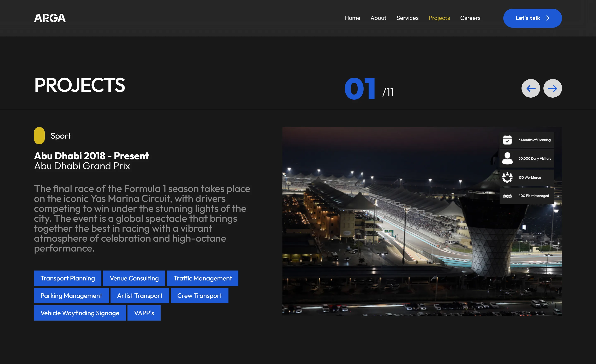
Task: Click the /11 total count text
Action: (x=388, y=92)
